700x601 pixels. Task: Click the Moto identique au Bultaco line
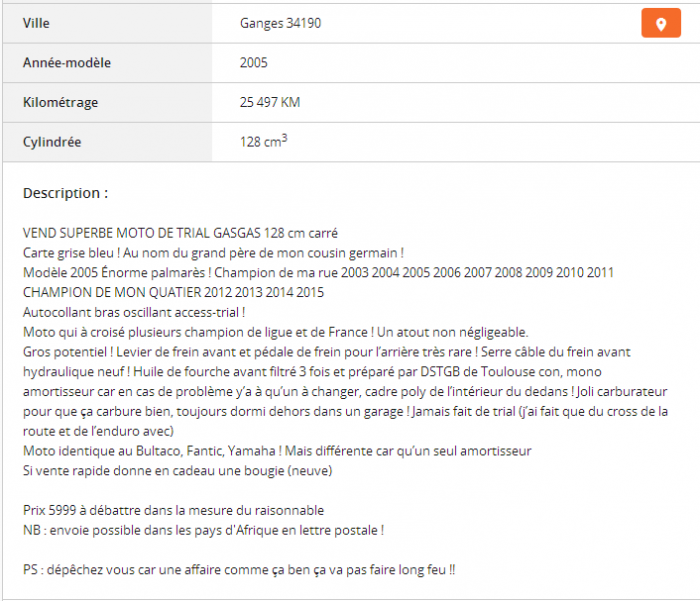pyautogui.click(x=277, y=451)
